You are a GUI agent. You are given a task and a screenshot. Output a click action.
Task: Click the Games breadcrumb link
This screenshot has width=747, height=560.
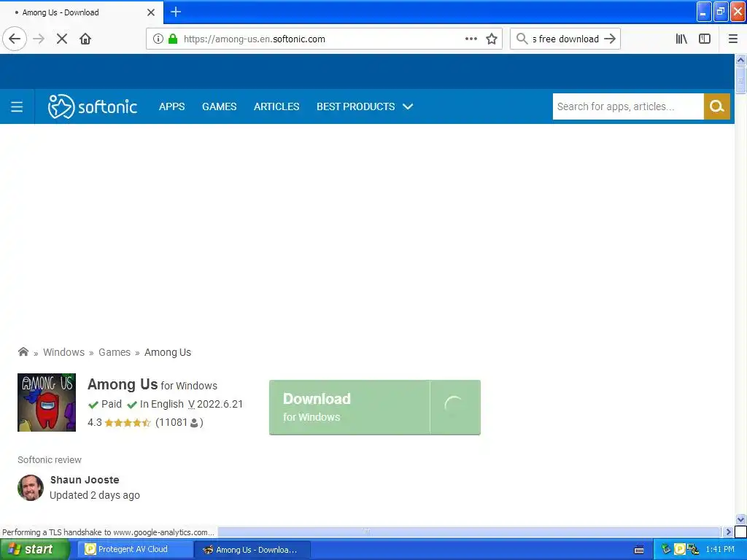coord(115,352)
